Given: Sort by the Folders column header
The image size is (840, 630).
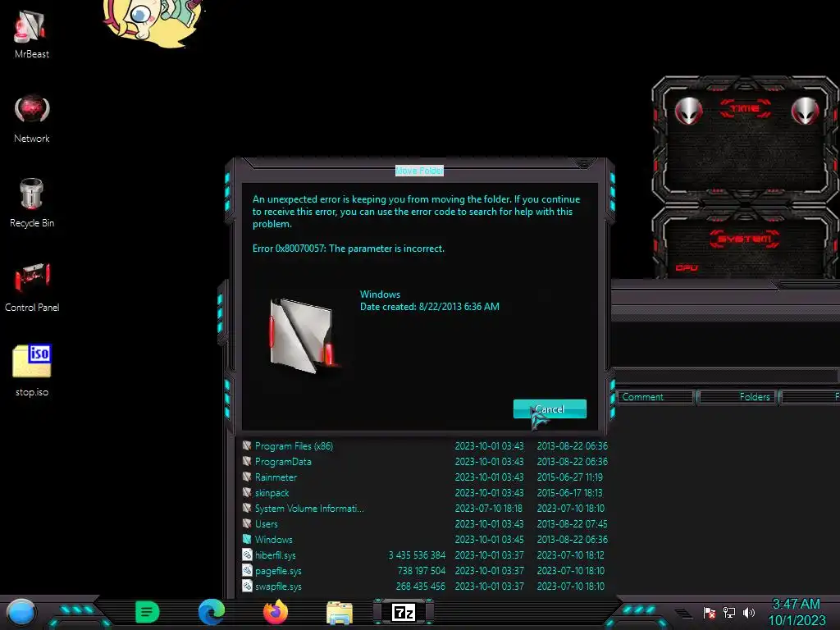Looking at the screenshot, I should click(737, 397).
